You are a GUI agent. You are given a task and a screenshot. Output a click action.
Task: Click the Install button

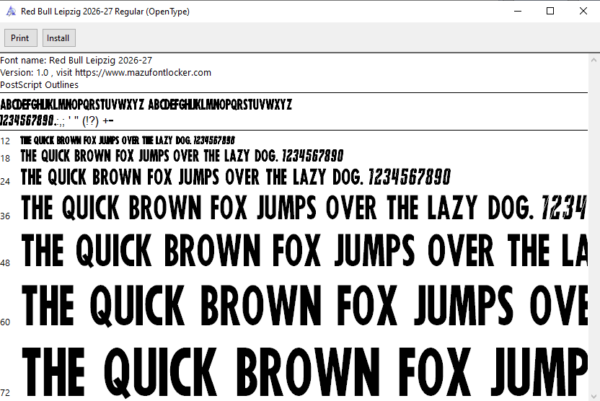tap(59, 38)
